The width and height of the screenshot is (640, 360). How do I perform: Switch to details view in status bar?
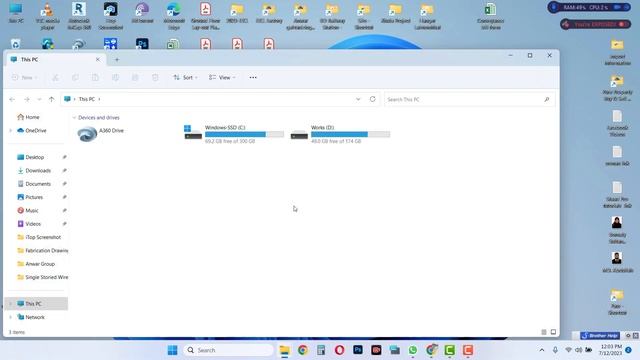click(x=544, y=332)
